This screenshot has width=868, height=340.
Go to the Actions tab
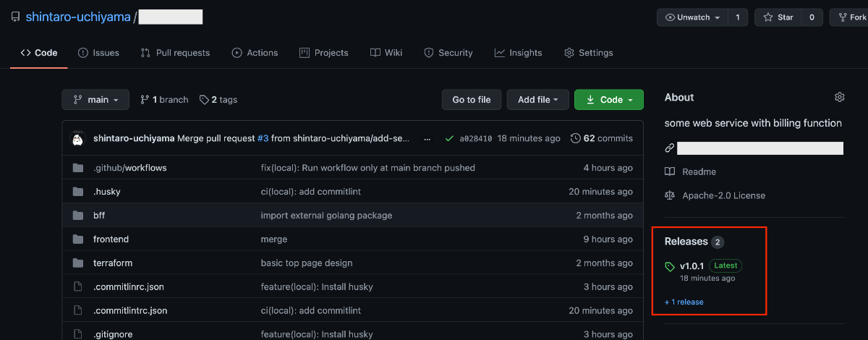[x=255, y=53]
